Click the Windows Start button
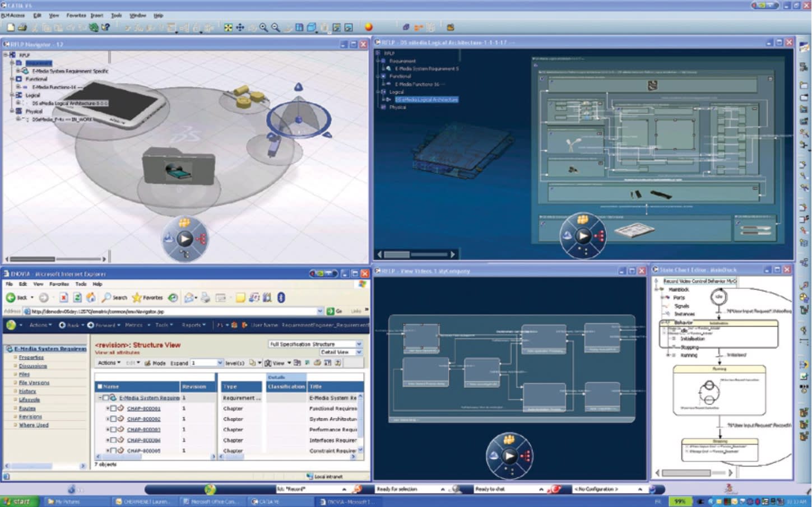The width and height of the screenshot is (812, 507). [x=20, y=501]
